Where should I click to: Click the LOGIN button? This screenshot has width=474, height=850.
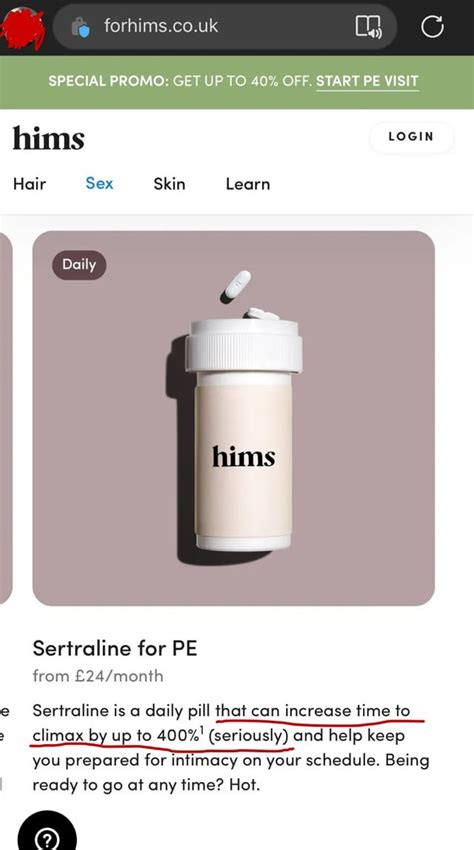click(x=411, y=137)
